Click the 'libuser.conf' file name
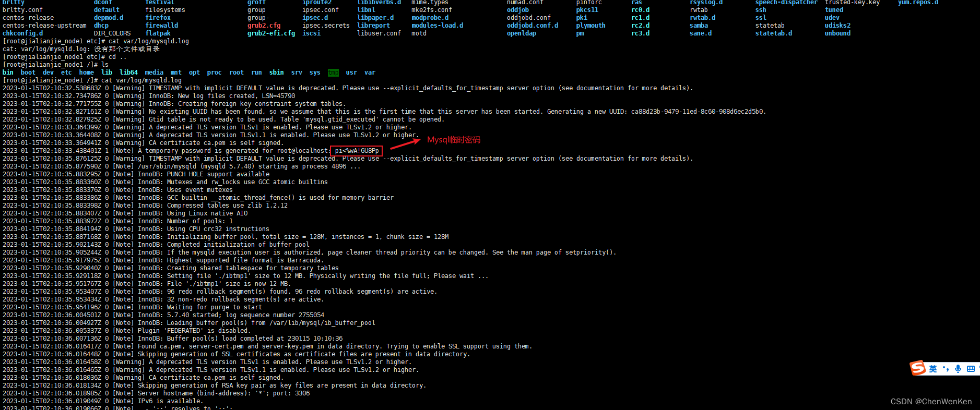This screenshot has width=980, height=410. [379, 33]
